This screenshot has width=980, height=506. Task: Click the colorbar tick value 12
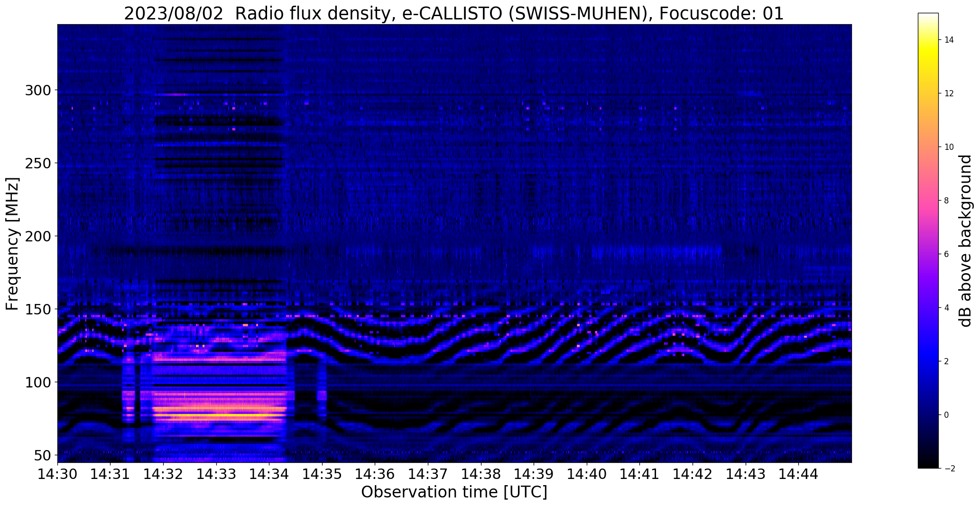click(x=949, y=93)
